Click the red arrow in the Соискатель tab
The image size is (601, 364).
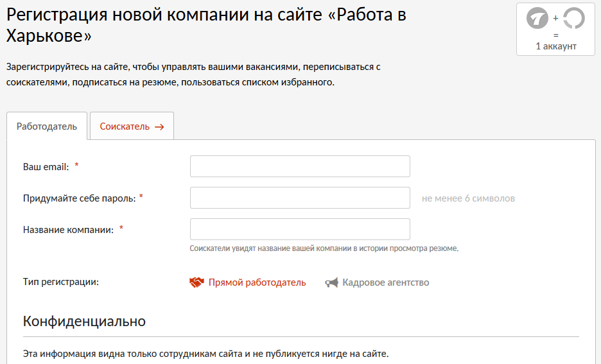click(x=159, y=126)
